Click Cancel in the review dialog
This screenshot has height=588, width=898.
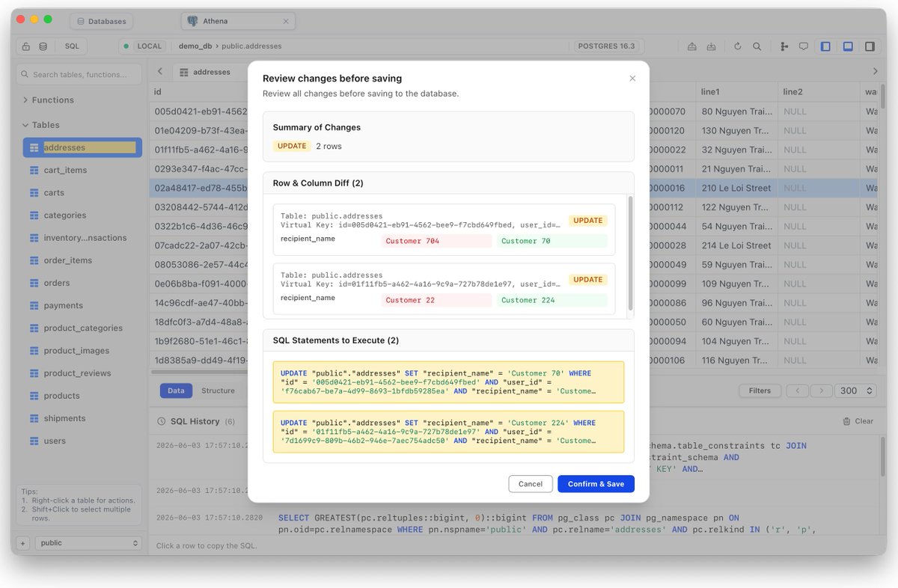[x=531, y=484]
